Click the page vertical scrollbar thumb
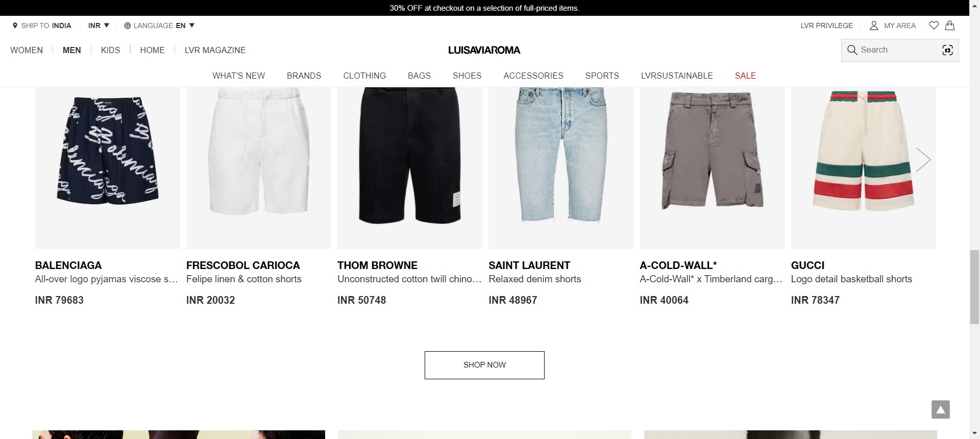980x439 pixels. point(974,286)
